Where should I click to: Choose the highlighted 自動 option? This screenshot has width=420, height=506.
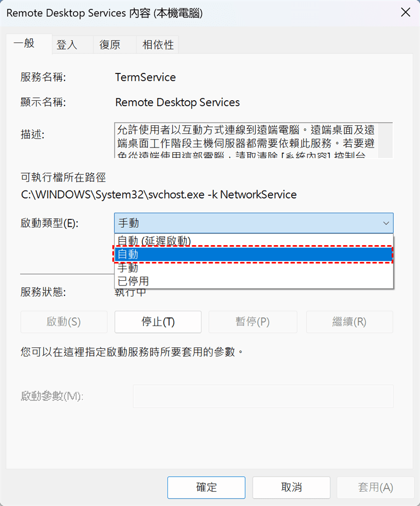pyautogui.click(x=253, y=255)
